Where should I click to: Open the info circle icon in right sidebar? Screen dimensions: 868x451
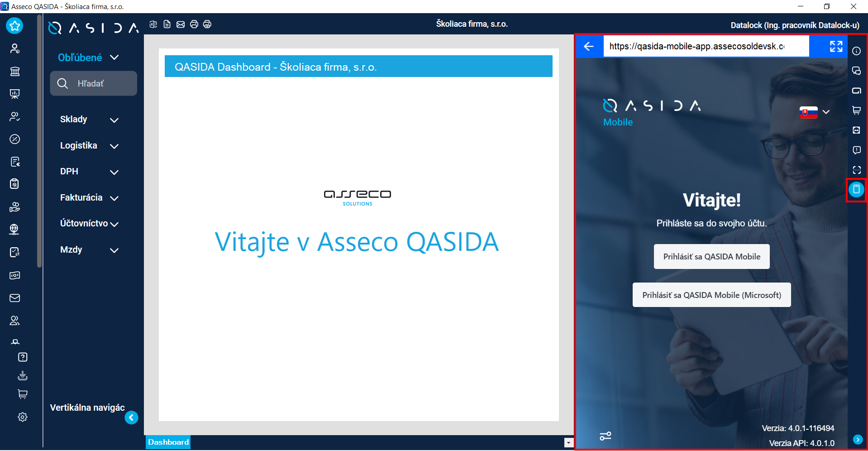coord(857,51)
